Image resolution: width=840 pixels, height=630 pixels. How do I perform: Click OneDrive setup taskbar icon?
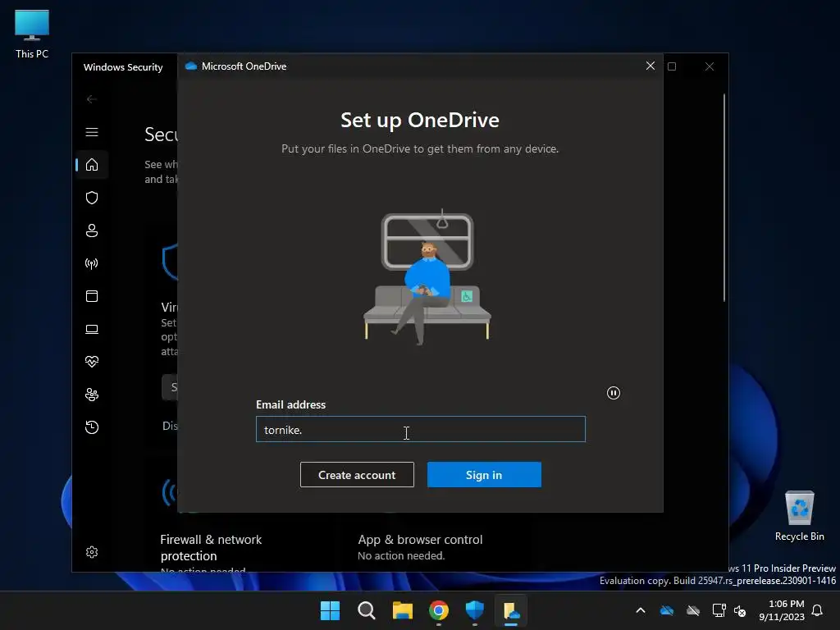point(511,610)
